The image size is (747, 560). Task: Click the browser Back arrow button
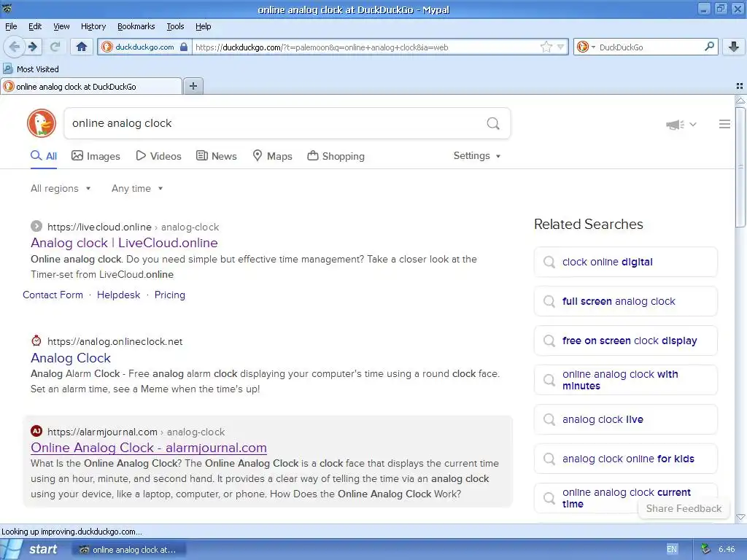click(14, 47)
